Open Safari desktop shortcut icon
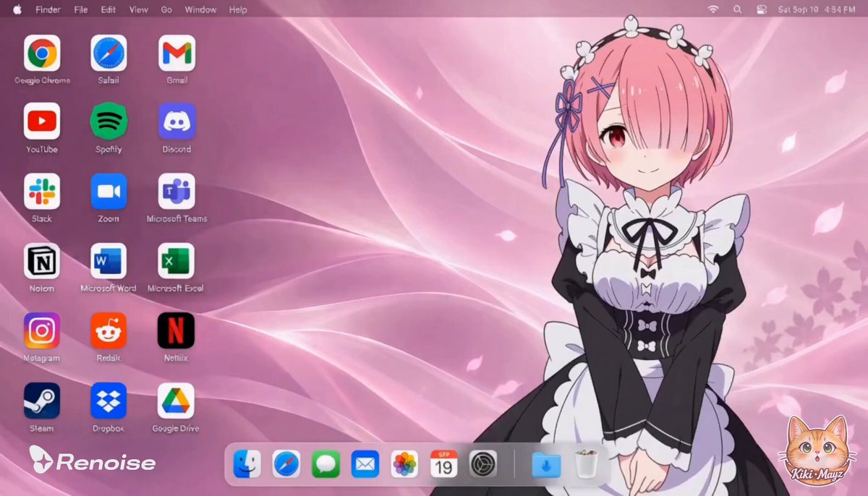 click(x=109, y=54)
